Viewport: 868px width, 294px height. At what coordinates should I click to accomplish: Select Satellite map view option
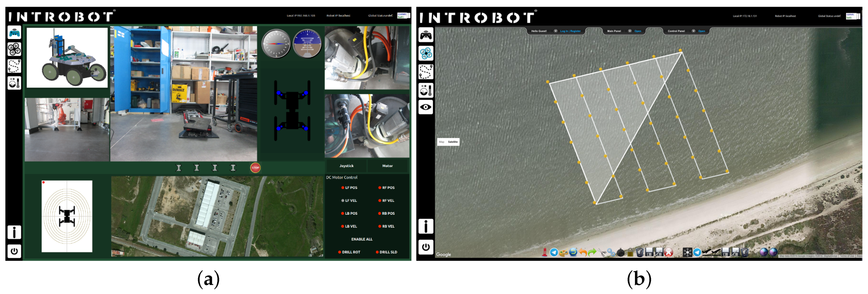(453, 142)
